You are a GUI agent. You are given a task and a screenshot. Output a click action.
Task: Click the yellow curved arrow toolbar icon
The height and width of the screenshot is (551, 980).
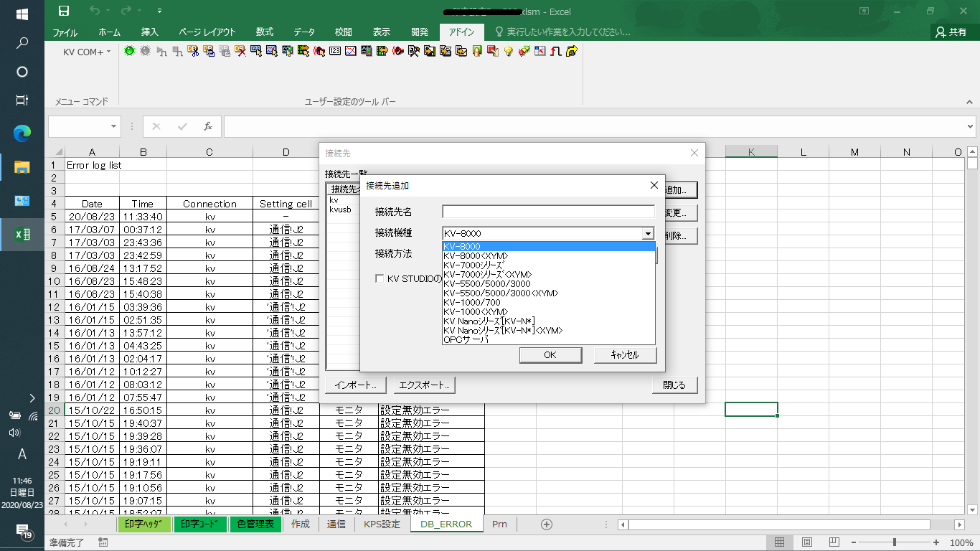572,51
